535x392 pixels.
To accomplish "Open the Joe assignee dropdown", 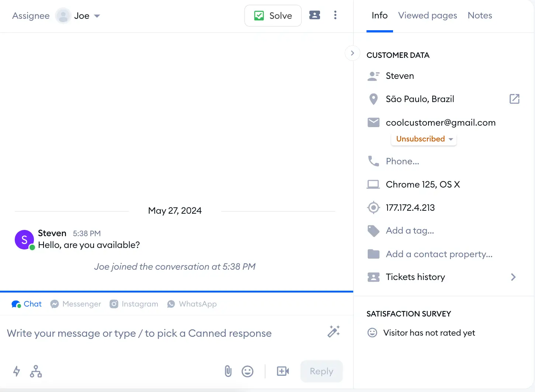I will click(87, 16).
